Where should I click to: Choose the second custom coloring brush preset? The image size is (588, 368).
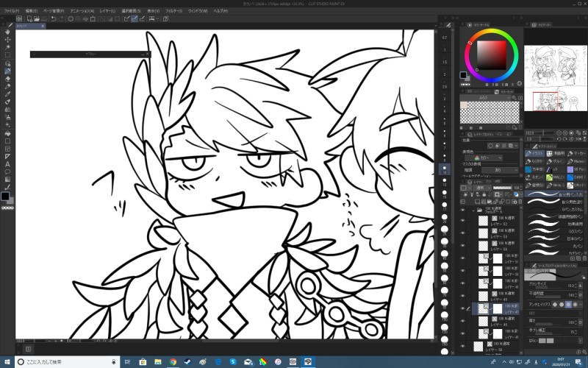(x=556, y=202)
